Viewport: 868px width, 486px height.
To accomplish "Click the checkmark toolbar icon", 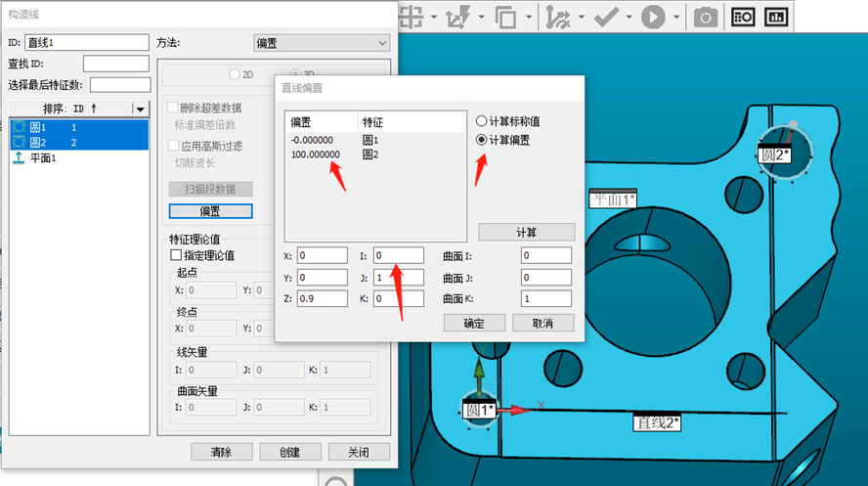I will coord(606,17).
